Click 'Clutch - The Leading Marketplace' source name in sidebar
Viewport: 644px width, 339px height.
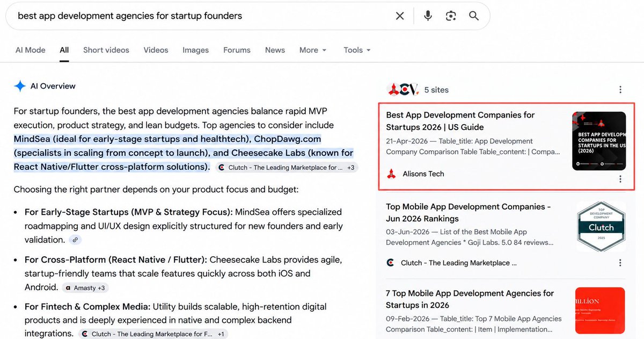459,263
